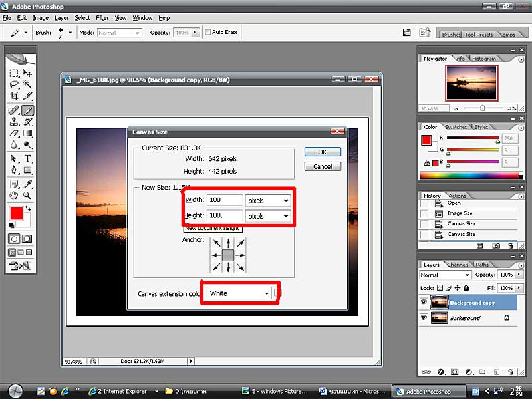Open layer Opacity slider arrow

pos(519,275)
